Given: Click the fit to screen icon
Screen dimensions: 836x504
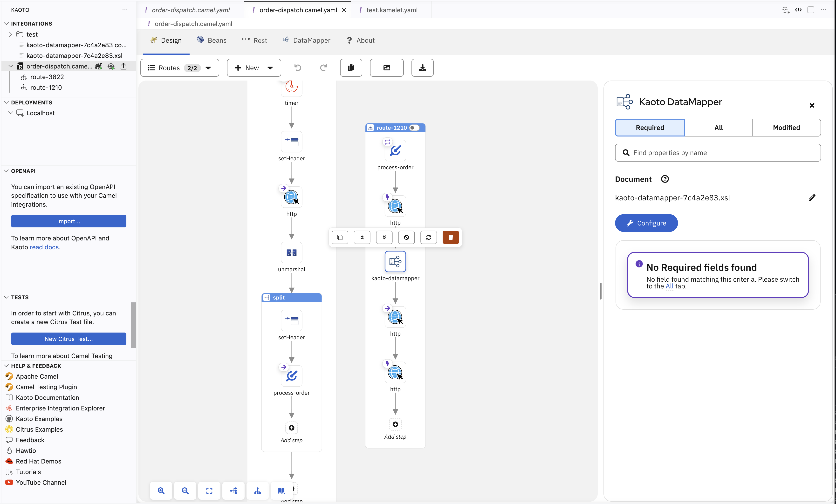Looking at the screenshot, I should pos(209,490).
